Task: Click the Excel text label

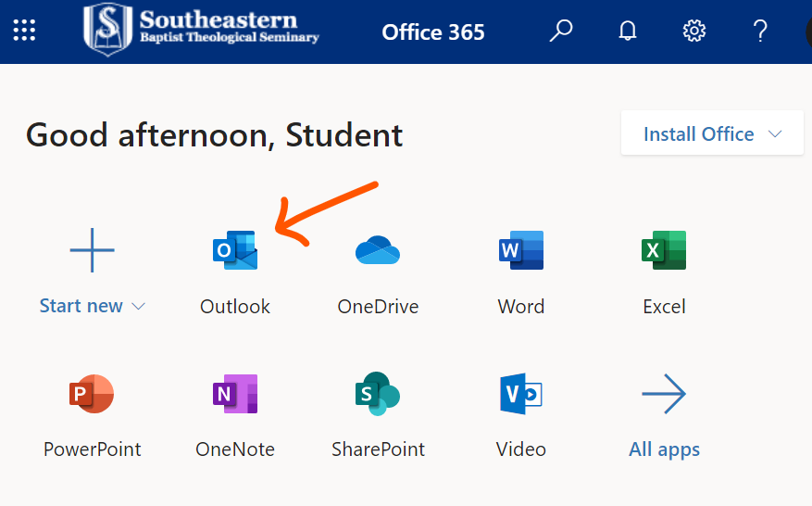Action: (x=664, y=307)
